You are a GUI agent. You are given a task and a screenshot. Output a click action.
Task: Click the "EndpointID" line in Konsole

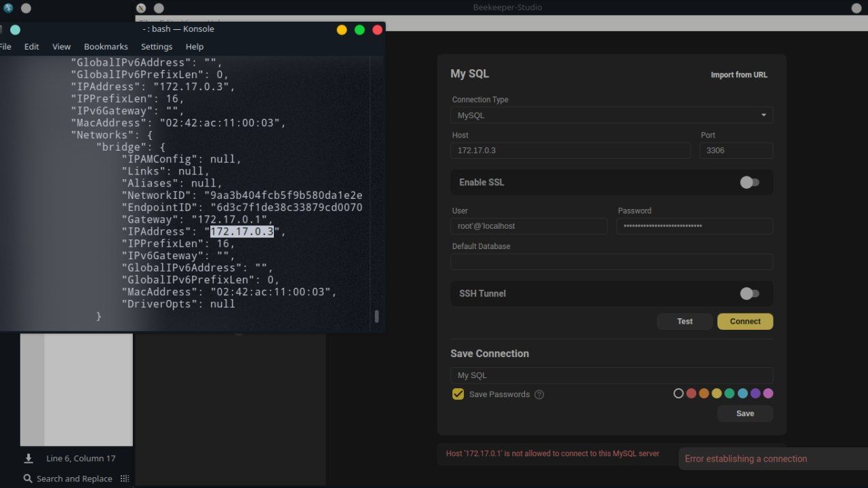coord(242,208)
